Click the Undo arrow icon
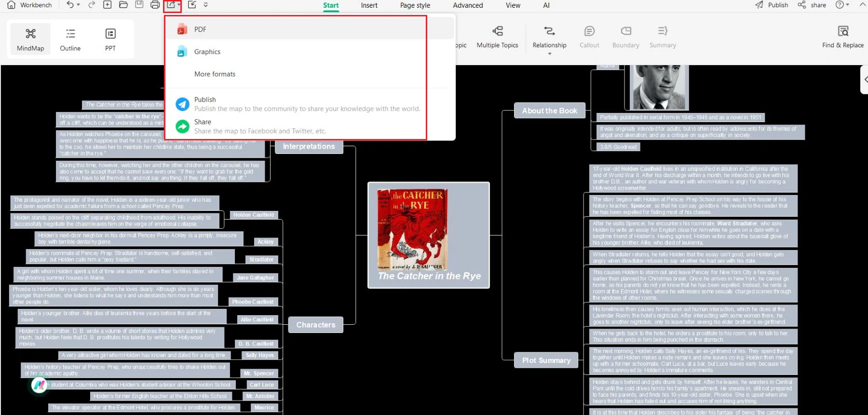The height and width of the screenshot is (415, 868). click(x=70, y=5)
